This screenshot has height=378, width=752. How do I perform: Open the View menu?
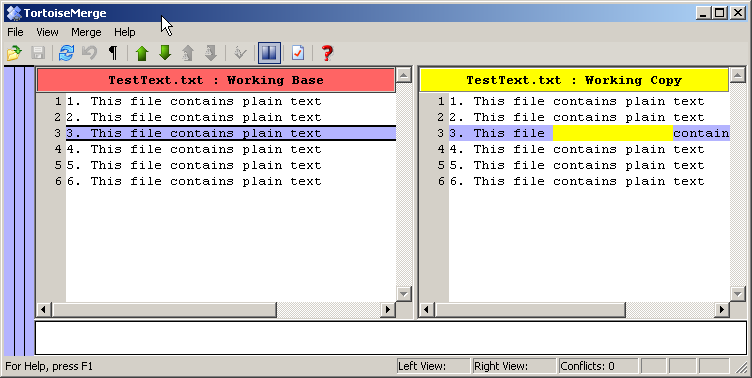(47, 32)
